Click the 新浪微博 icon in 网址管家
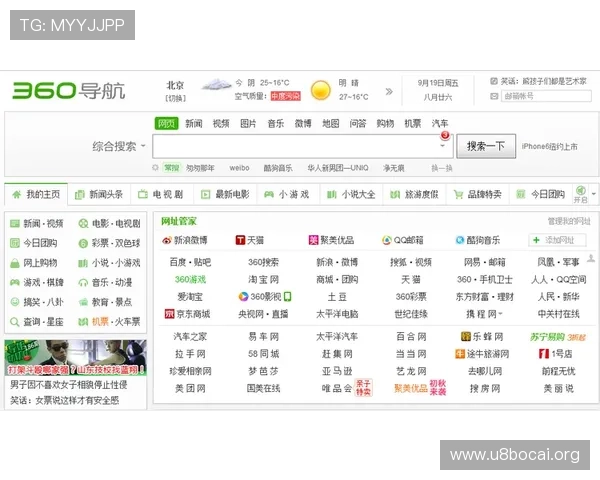The image size is (600, 480). point(166,240)
